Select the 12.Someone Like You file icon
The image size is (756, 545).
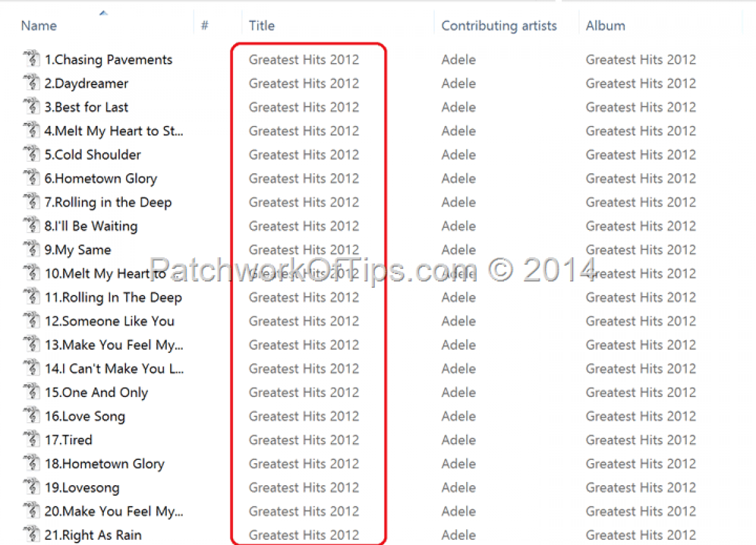click(31, 321)
